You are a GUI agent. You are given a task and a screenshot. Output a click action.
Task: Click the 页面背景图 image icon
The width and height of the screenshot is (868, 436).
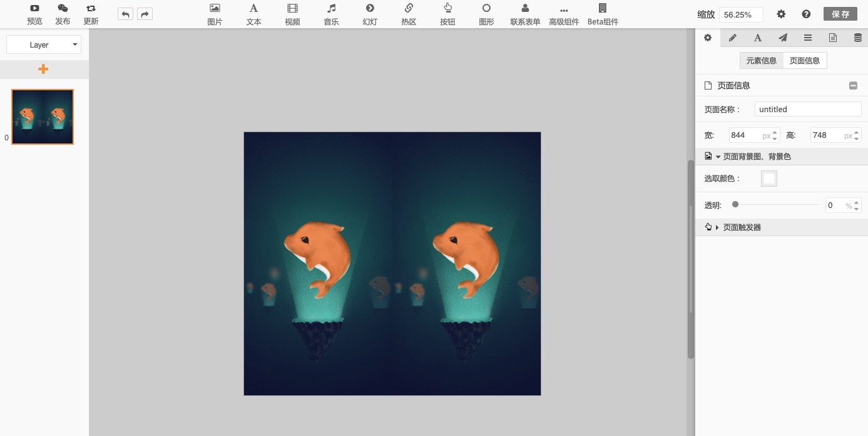pos(708,156)
